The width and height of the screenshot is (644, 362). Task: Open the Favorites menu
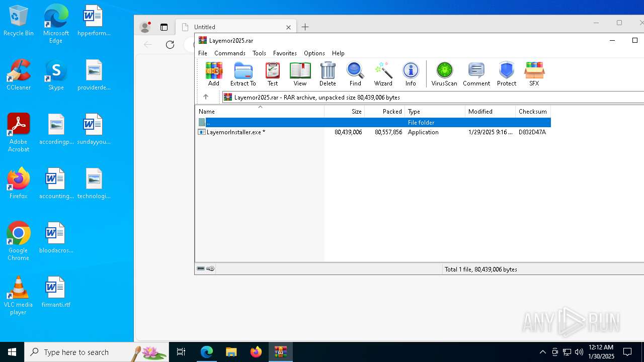(x=285, y=53)
